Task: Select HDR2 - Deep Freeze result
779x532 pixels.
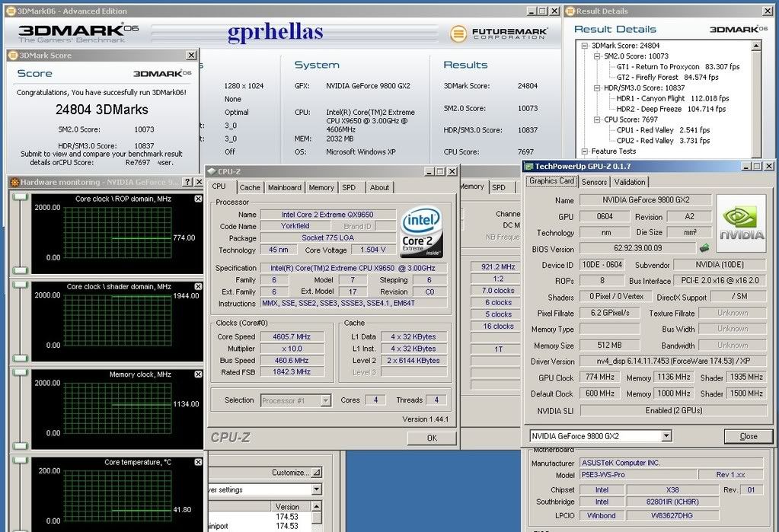Action: (x=671, y=109)
